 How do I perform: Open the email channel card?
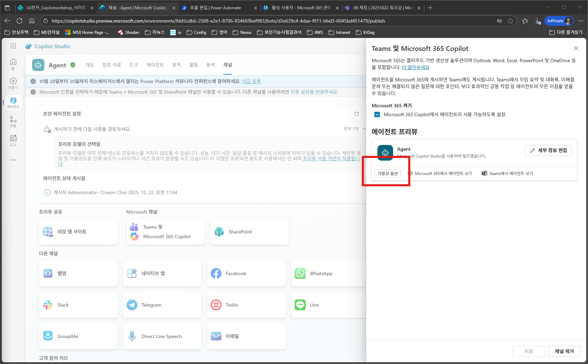pos(246,336)
